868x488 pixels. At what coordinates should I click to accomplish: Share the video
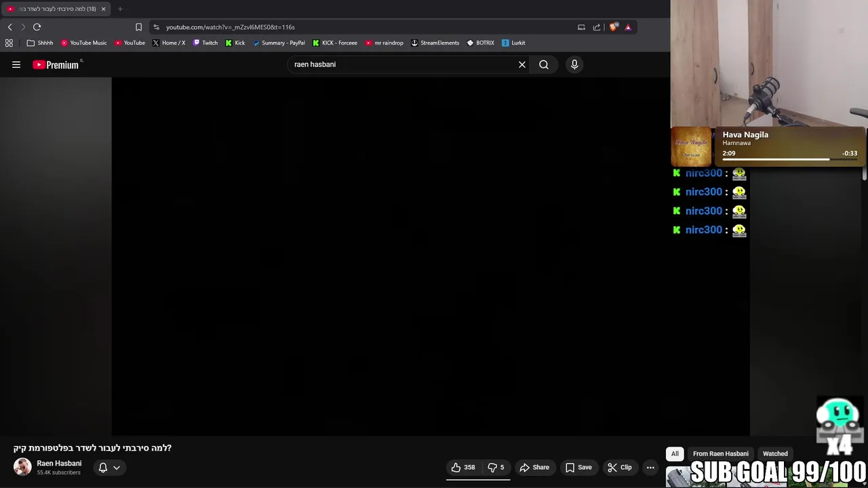[x=534, y=467]
